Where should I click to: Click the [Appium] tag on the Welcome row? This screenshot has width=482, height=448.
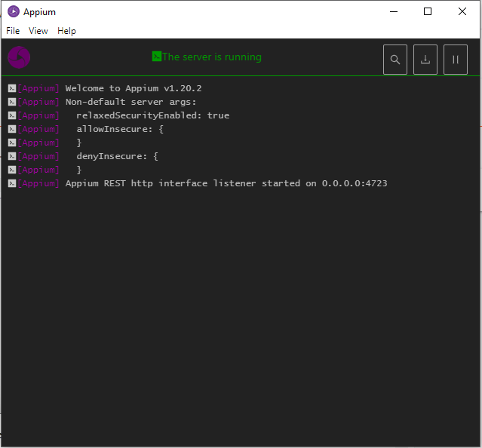click(x=38, y=88)
